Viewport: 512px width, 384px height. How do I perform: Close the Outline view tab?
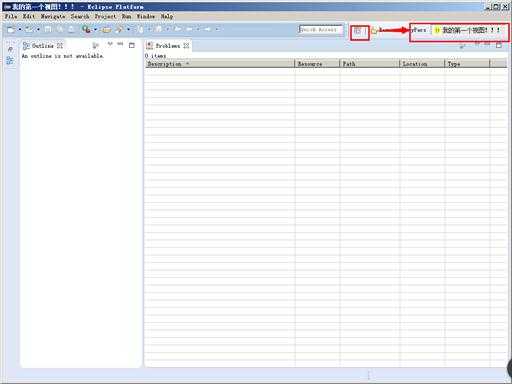click(x=60, y=46)
